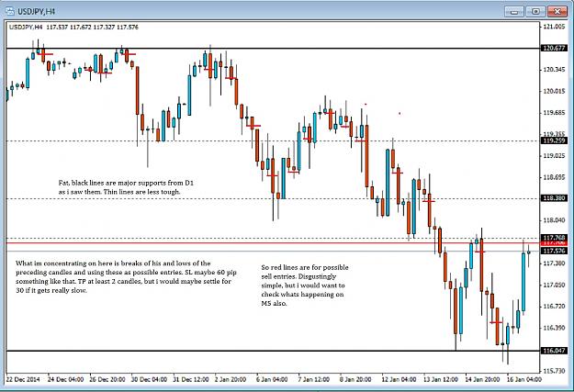Viewport: 574px width, 392px height.
Task: Click the 117.380 price scale value
Action: pos(554,263)
